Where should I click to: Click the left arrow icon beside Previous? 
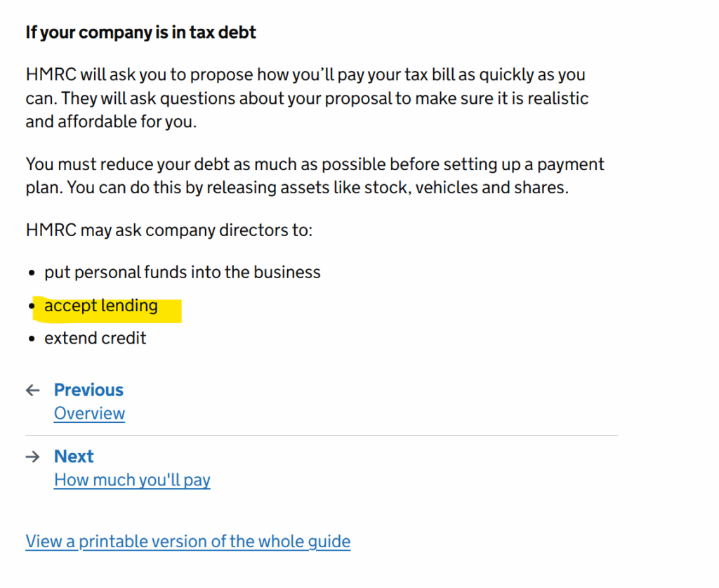[x=32, y=391]
